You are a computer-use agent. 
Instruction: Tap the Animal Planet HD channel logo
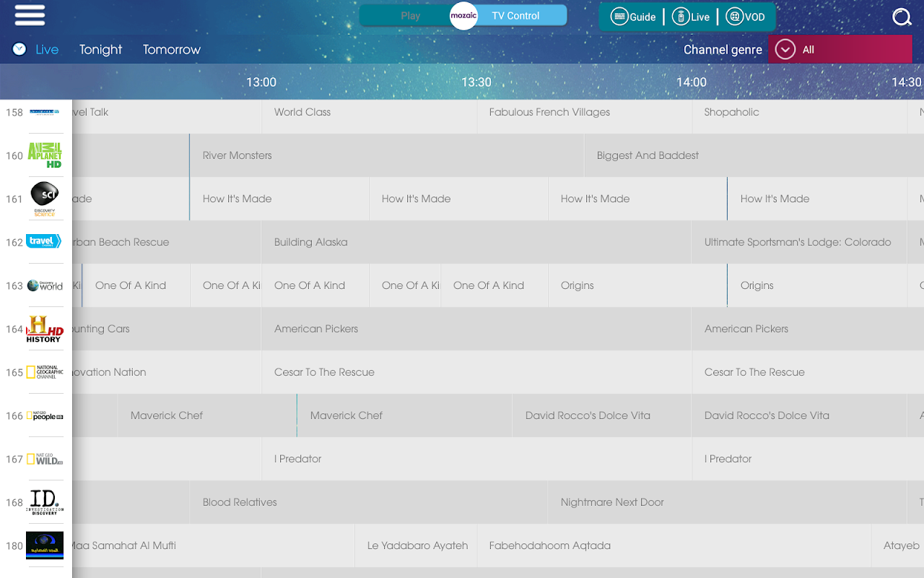tap(45, 155)
